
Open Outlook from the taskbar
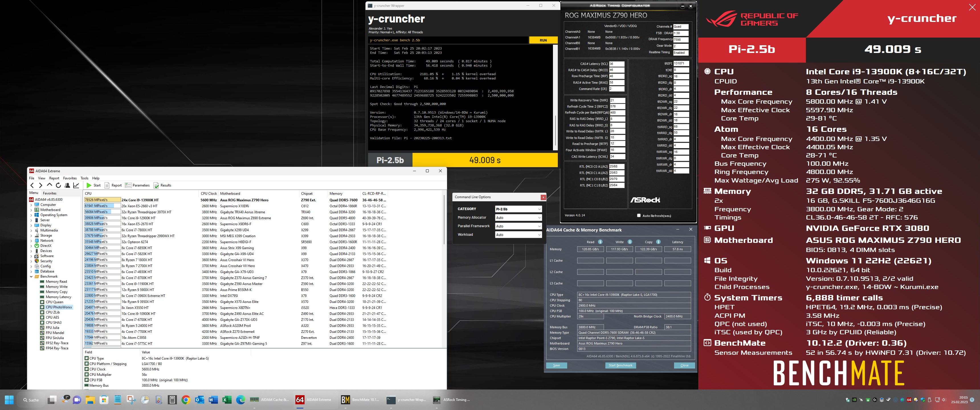[x=199, y=400]
